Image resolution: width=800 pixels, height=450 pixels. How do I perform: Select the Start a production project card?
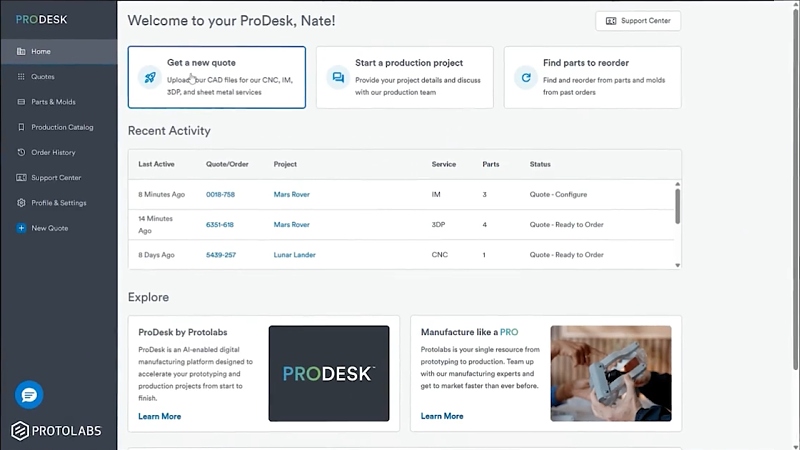coord(405,78)
